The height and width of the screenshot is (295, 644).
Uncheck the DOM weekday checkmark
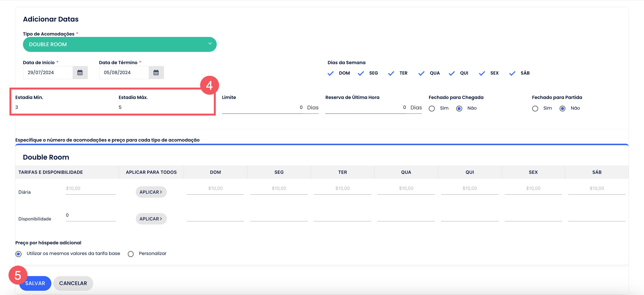331,73
